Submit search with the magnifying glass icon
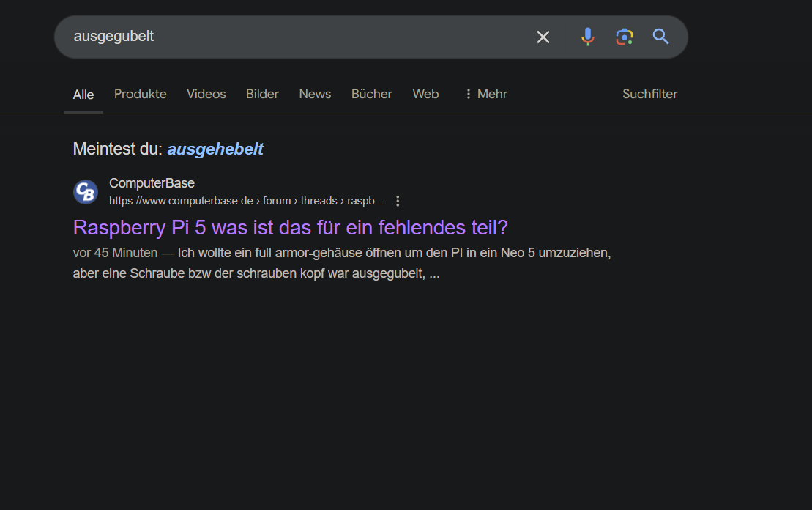 tap(660, 37)
